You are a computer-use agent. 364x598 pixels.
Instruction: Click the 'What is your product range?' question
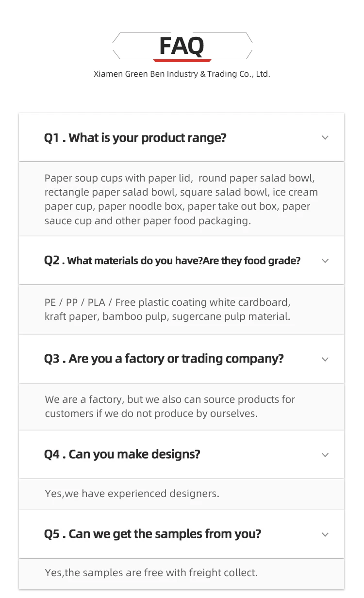point(135,138)
